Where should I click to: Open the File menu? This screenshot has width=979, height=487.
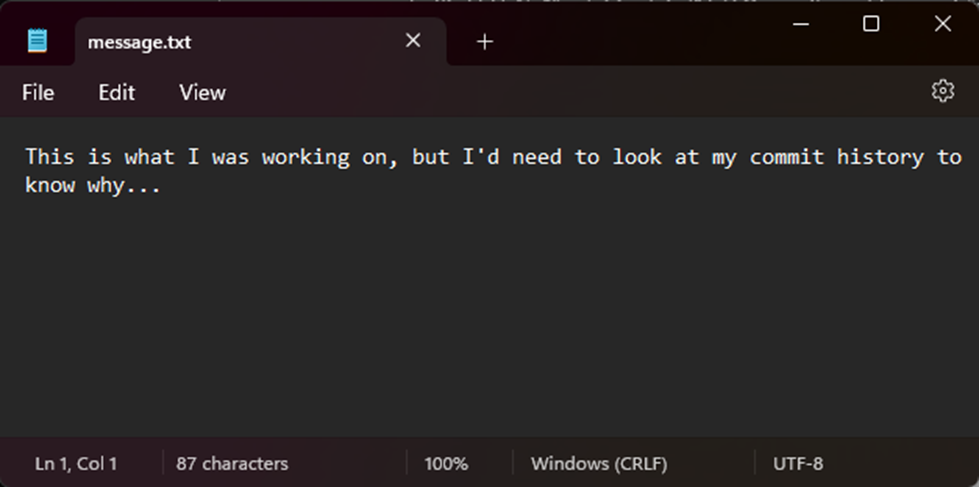[38, 92]
